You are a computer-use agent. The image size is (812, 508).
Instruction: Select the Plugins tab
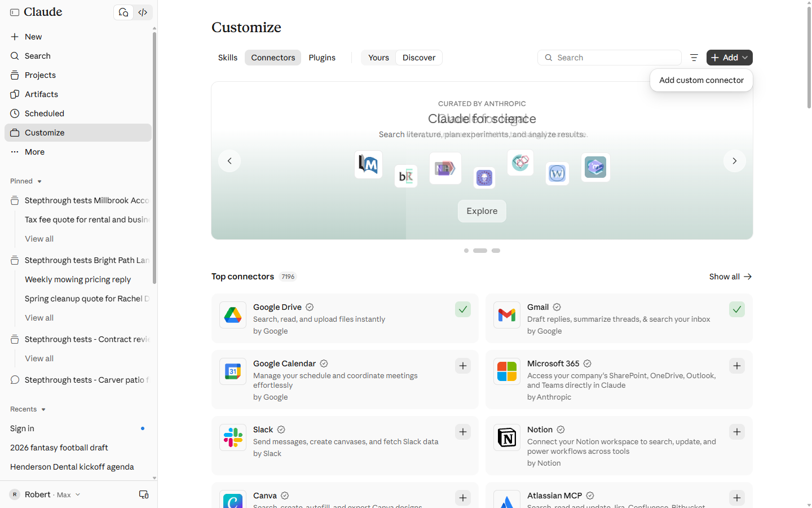point(322,58)
